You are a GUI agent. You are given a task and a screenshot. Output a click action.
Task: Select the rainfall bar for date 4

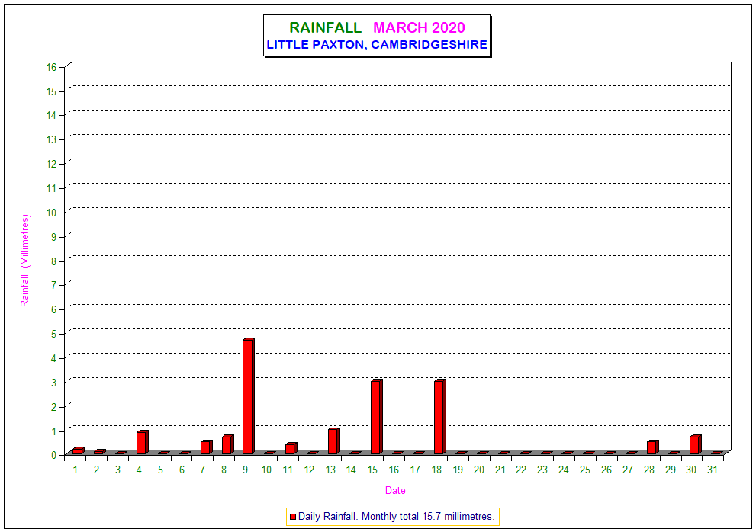coord(142,442)
